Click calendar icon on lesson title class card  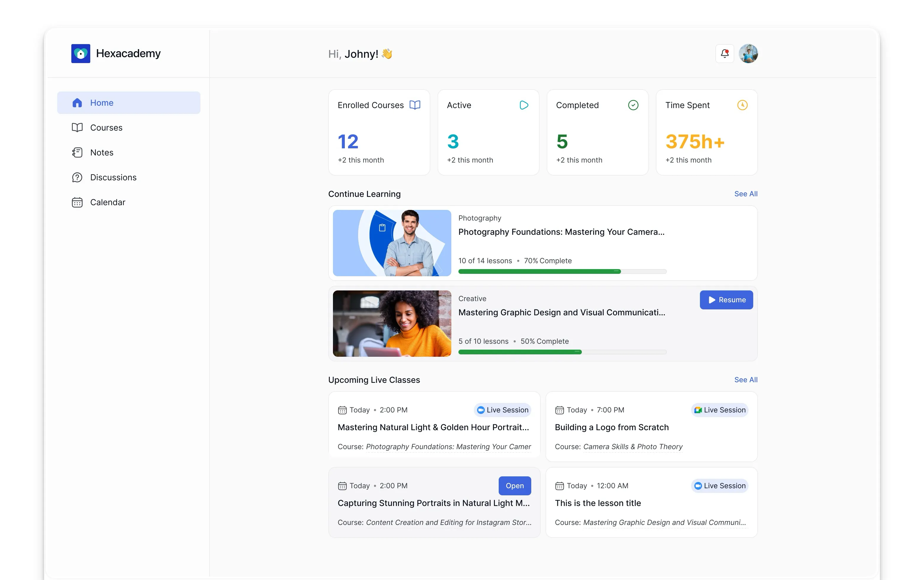point(559,486)
